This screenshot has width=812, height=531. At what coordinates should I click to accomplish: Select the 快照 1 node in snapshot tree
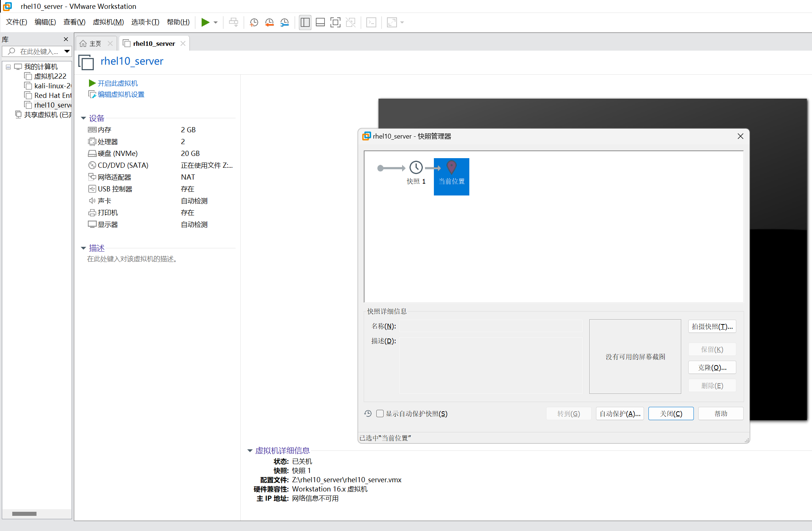[x=416, y=173]
